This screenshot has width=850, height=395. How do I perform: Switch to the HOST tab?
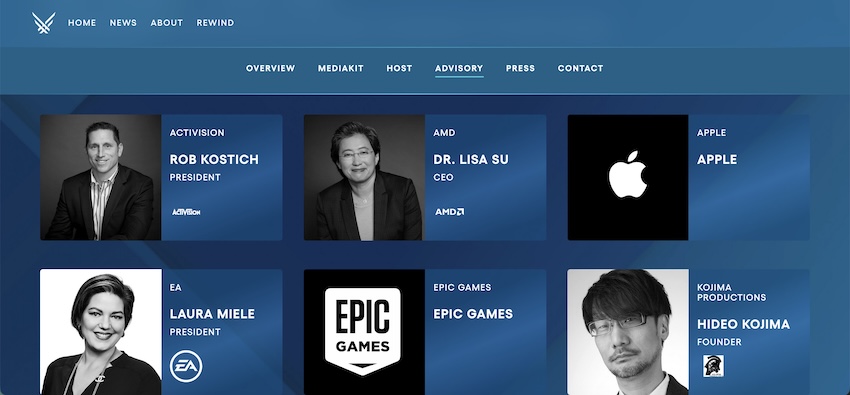399,68
